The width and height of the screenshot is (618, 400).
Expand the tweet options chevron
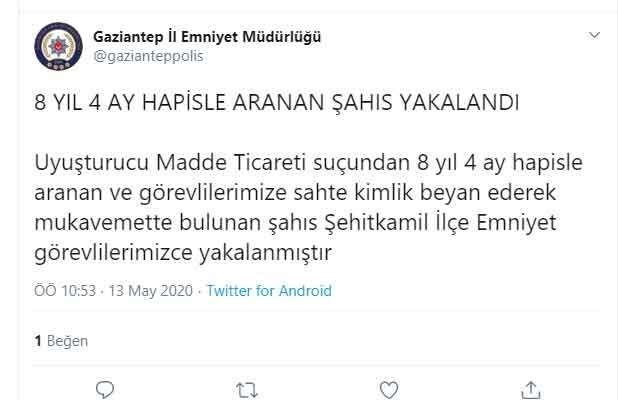click(x=594, y=36)
